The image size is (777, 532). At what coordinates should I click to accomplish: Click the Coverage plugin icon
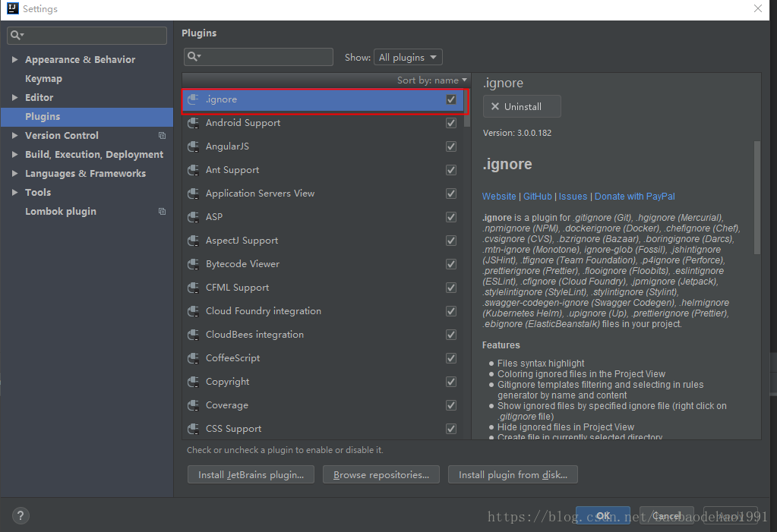[193, 405]
